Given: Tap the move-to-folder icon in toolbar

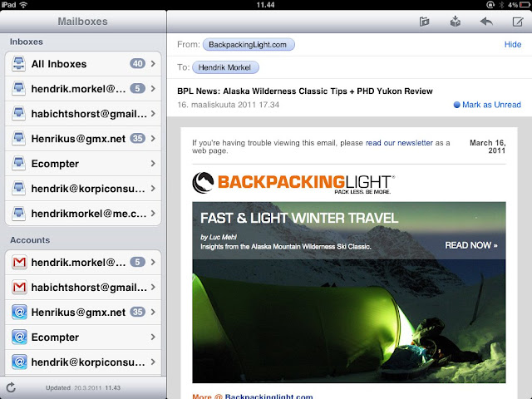Looking at the screenshot, I should pyautogui.click(x=424, y=22).
